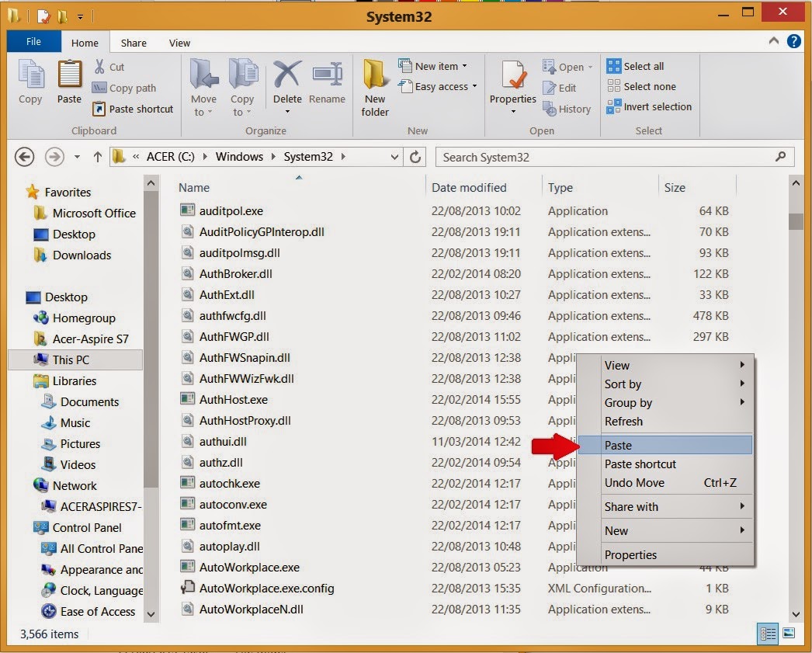812x653 pixels.
Task: Open the Sort by submenu
Action: 665,384
